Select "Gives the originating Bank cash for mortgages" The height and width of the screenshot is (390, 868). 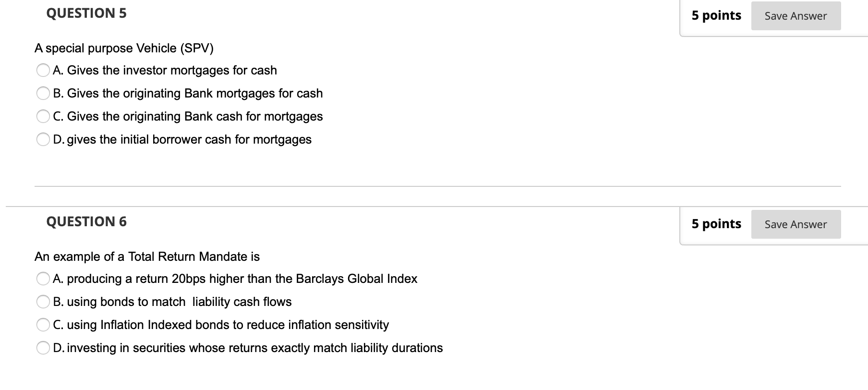pos(43,116)
